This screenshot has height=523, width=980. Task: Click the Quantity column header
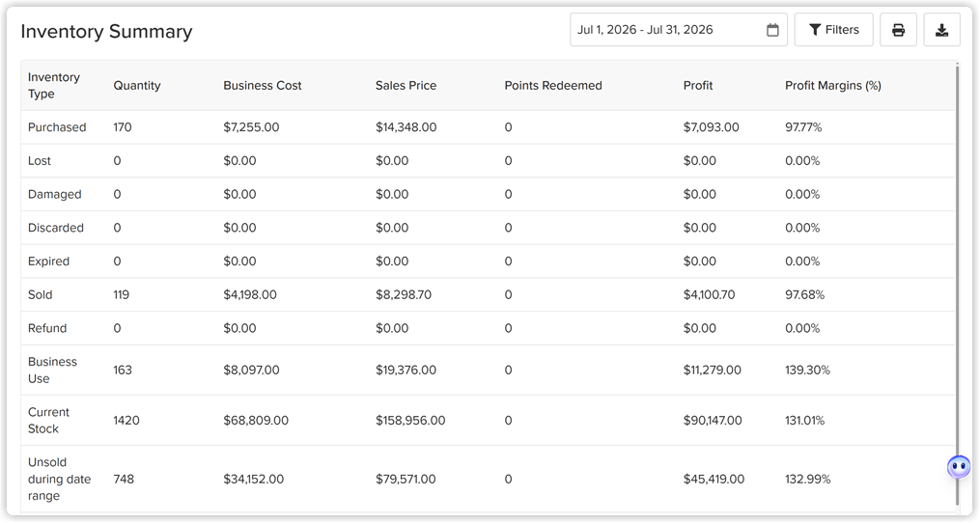(x=137, y=86)
